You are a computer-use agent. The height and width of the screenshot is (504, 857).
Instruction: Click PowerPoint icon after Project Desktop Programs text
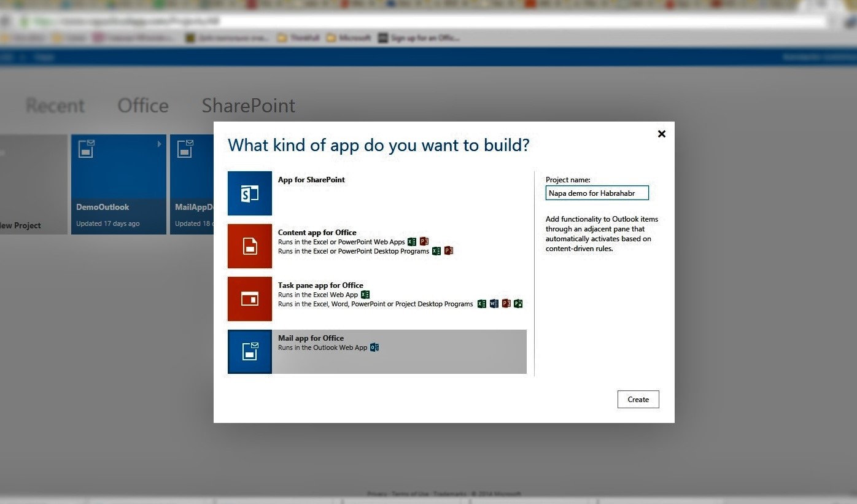(506, 304)
